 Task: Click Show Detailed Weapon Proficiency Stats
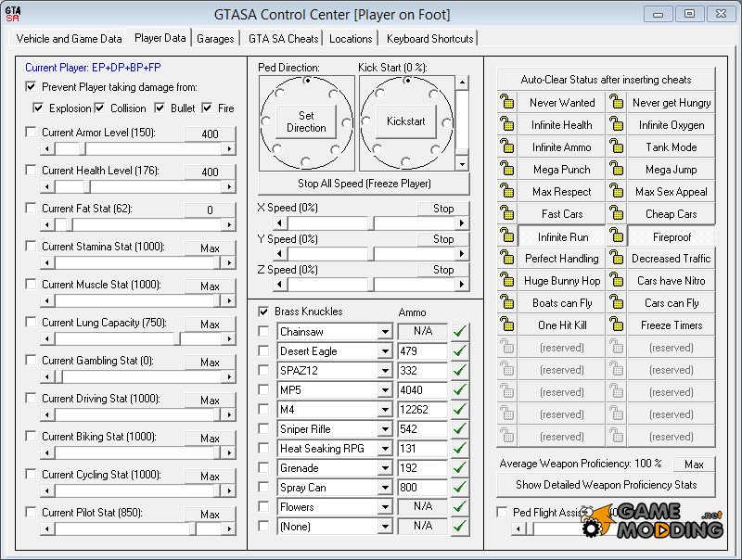606,485
